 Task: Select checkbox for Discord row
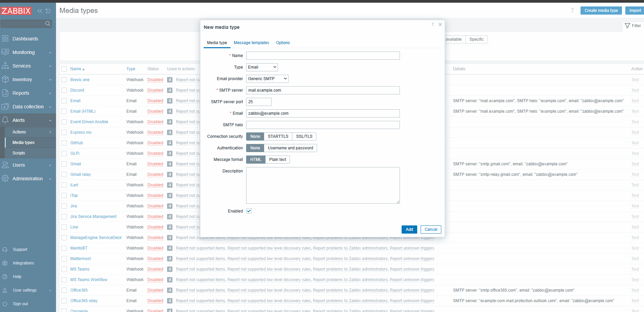[64, 90]
